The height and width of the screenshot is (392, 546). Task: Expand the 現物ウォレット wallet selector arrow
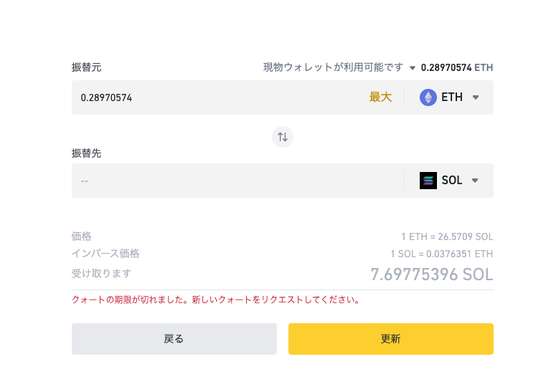click(413, 68)
